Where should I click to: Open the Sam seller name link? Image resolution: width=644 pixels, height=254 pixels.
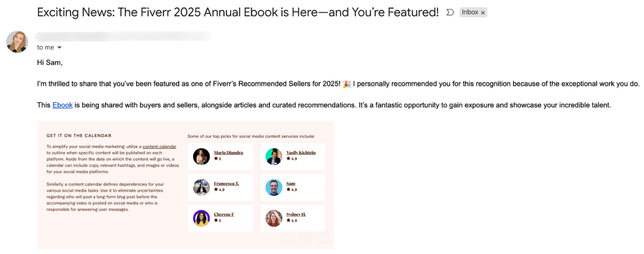coord(291,183)
